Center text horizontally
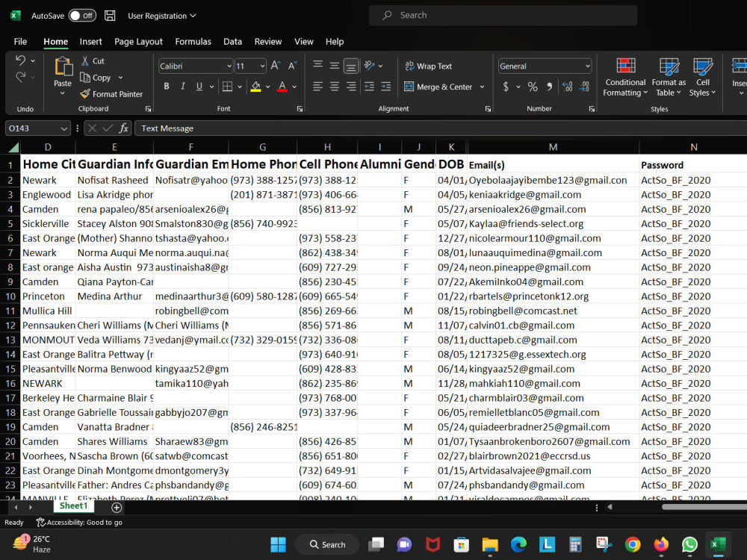This screenshot has height=560, width=747. [335, 86]
